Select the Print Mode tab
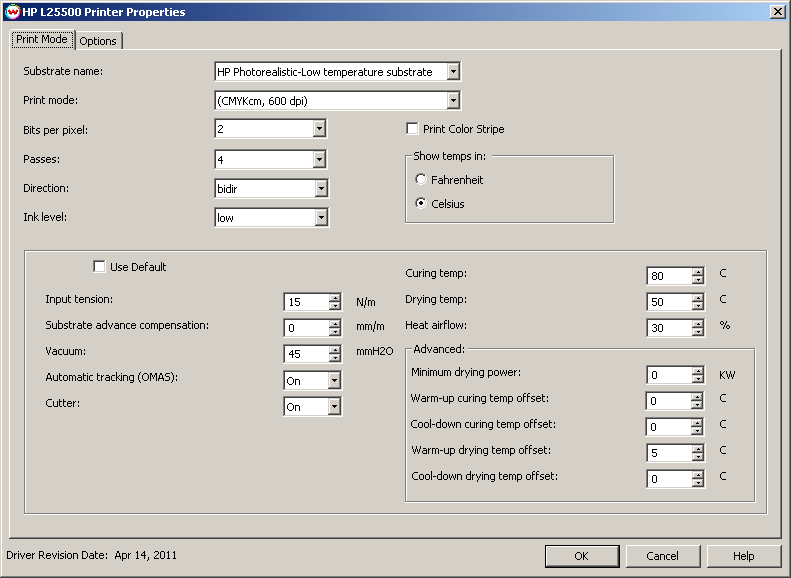791x578 pixels. click(42, 40)
